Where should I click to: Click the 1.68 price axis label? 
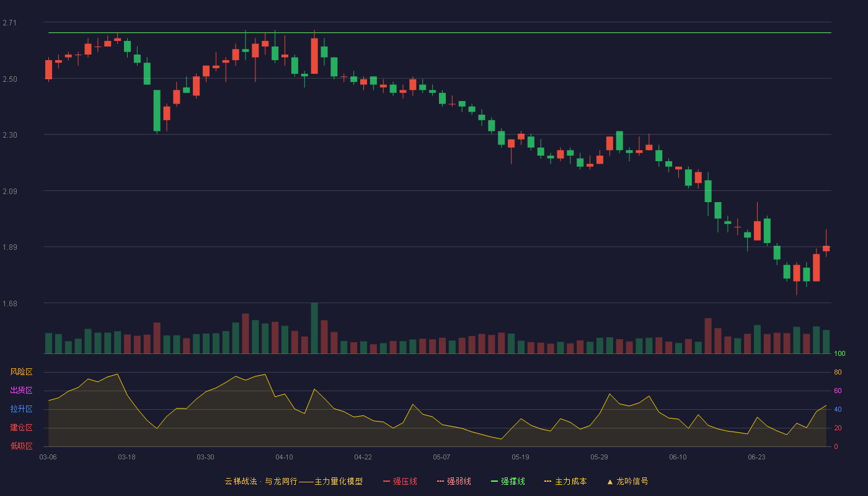click(10, 304)
